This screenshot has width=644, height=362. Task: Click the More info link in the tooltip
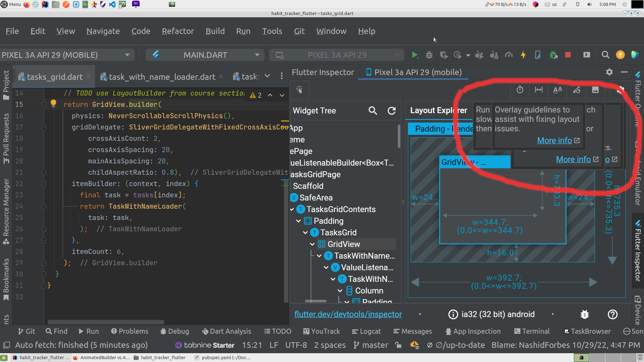click(x=554, y=140)
